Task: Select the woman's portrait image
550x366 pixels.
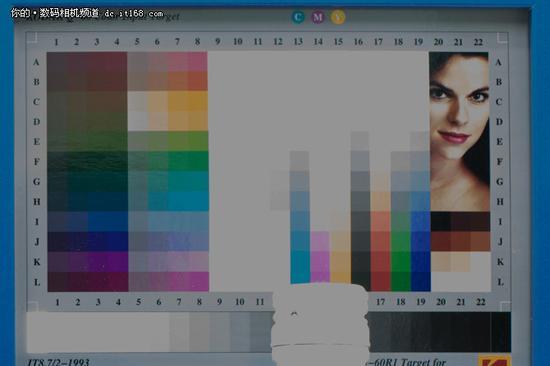Action: (x=459, y=132)
